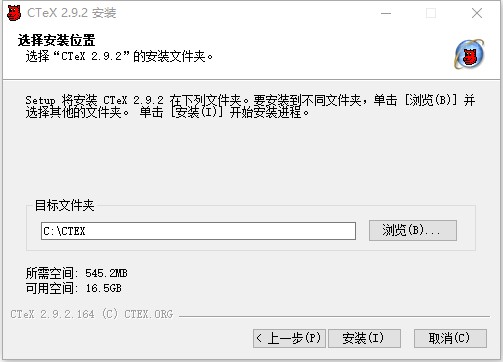Viewport: 503px width, 362px height.
Task: Click the 可用空间: 16.5GB text
Action: point(74,288)
